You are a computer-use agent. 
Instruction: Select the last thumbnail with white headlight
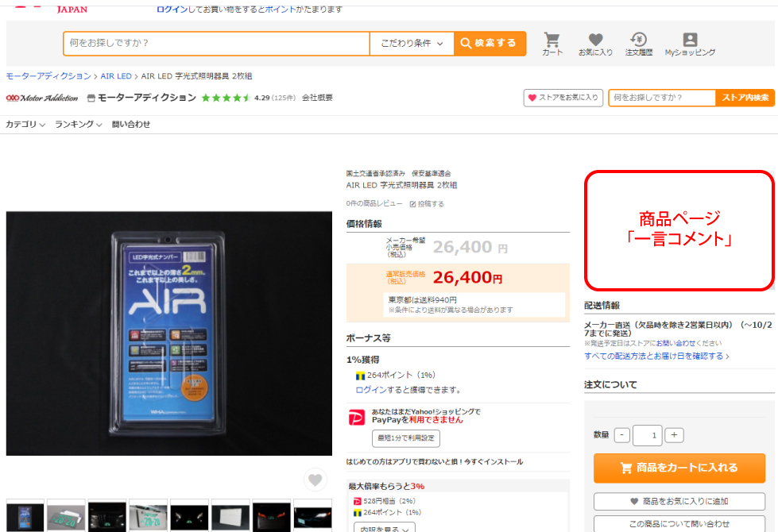pyautogui.click(x=312, y=516)
